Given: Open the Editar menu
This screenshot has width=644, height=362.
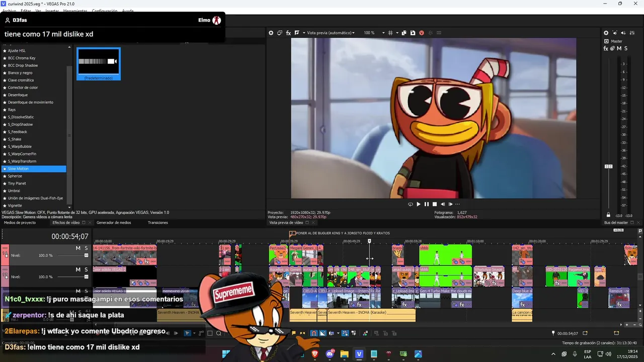Looking at the screenshot, I should coord(26,11).
